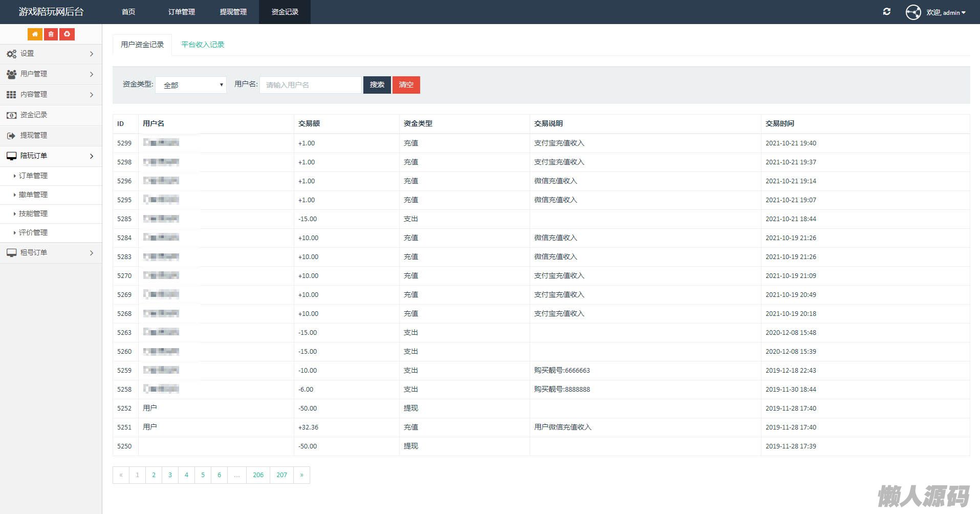The width and height of the screenshot is (980, 514).
Task: Go to page 207 in pagination
Action: tap(281, 475)
